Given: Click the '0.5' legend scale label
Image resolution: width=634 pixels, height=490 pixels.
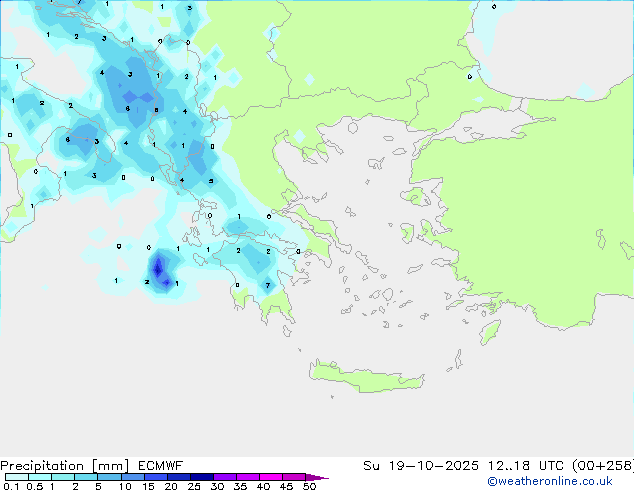Looking at the screenshot, I should [35, 486].
